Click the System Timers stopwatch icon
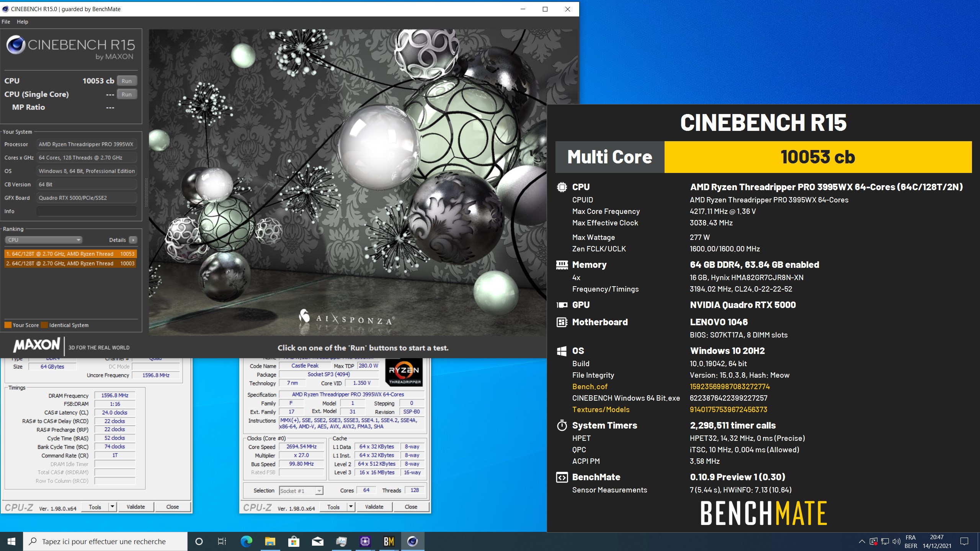This screenshot has height=551, width=980. 562,425
